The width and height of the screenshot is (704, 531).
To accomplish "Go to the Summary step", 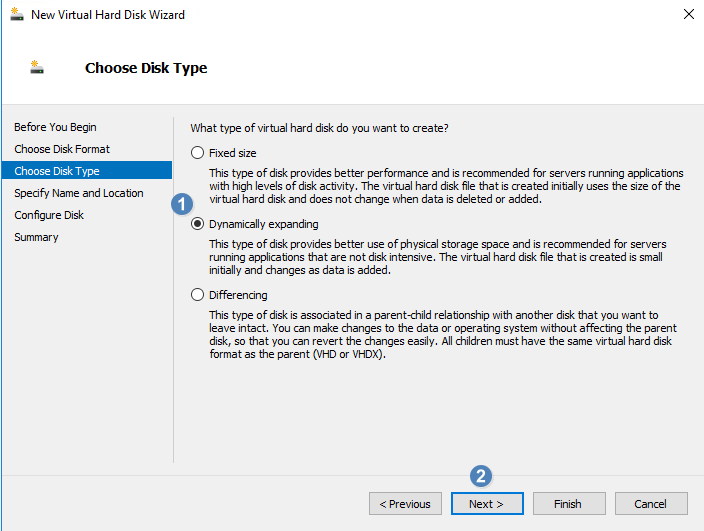I will pos(36,237).
